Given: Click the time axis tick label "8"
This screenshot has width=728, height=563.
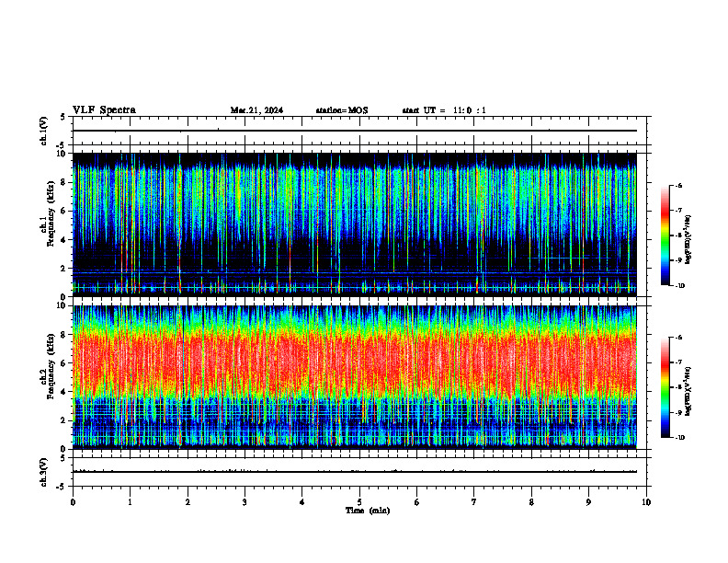Looking at the screenshot, I should (x=531, y=502).
